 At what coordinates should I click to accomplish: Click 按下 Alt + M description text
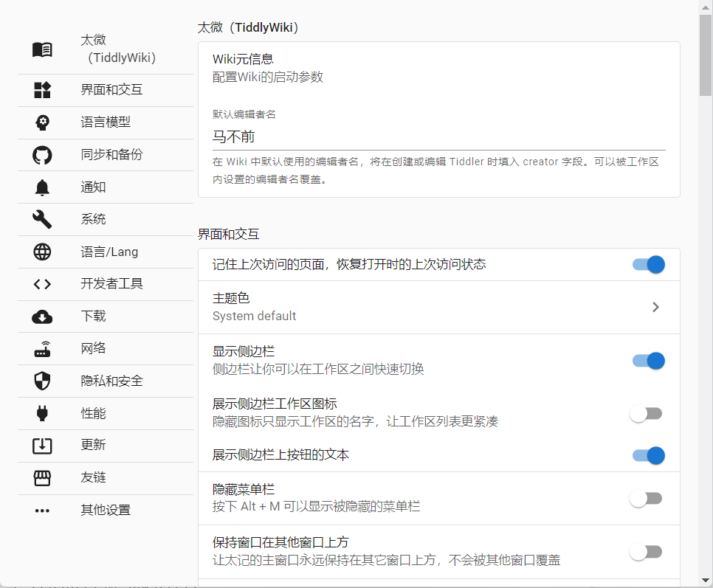pos(317,506)
